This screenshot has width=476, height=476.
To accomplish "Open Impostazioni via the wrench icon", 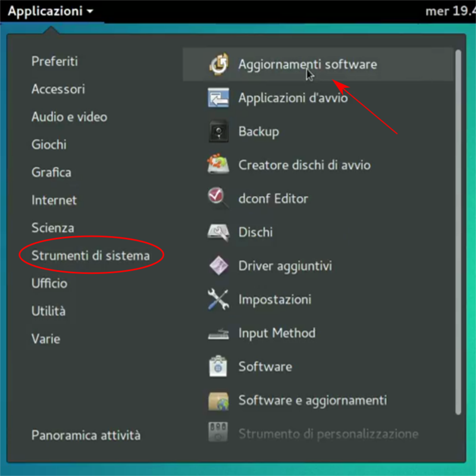I will [219, 299].
